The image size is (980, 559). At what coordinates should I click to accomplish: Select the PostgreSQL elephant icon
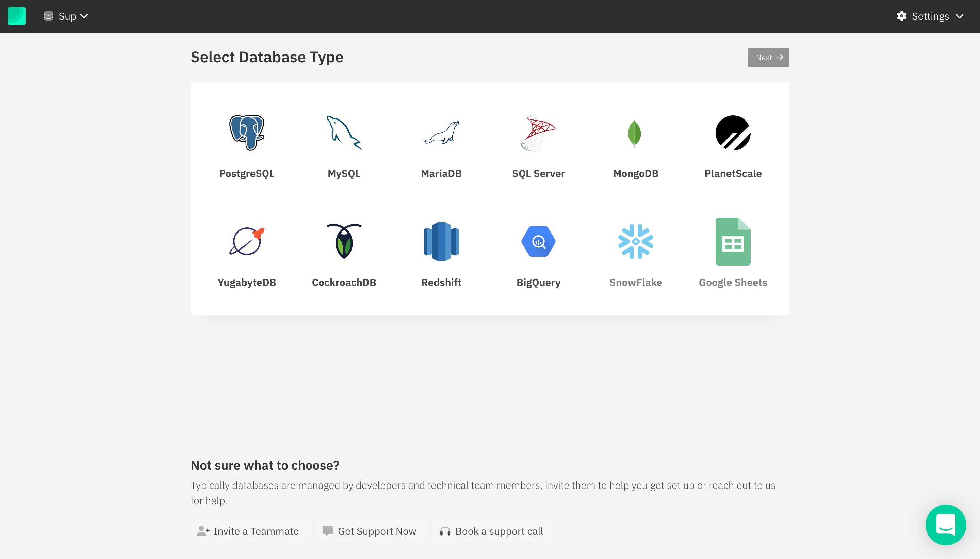[247, 132]
